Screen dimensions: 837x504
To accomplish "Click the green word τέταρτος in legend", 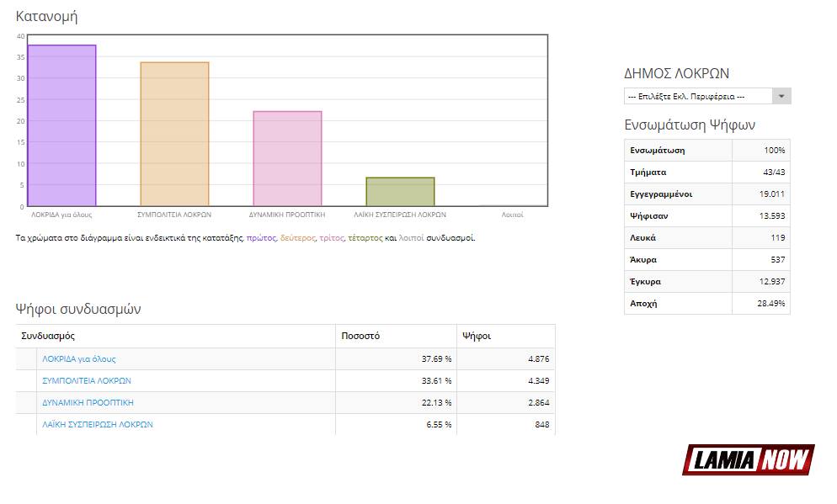I will coord(365,238).
